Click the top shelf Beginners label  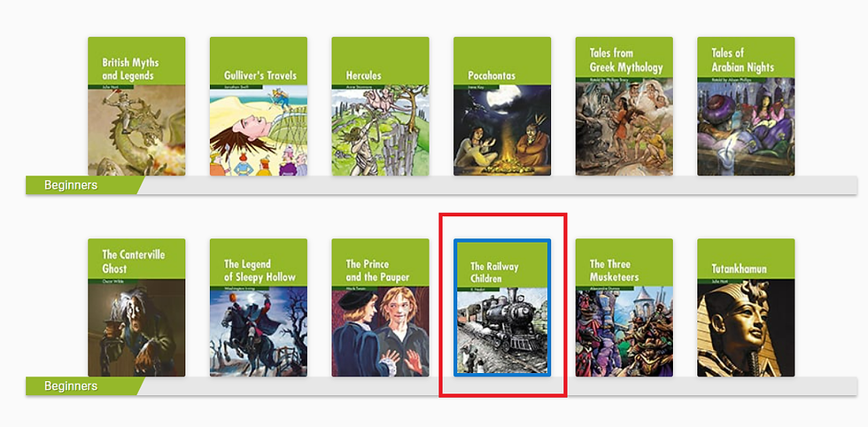click(x=71, y=185)
